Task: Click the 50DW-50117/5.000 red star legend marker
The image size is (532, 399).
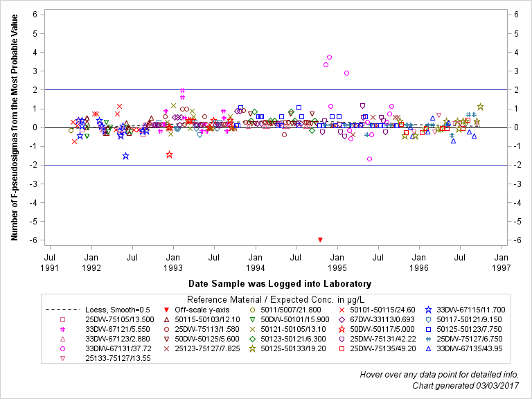Action: coord(342,329)
